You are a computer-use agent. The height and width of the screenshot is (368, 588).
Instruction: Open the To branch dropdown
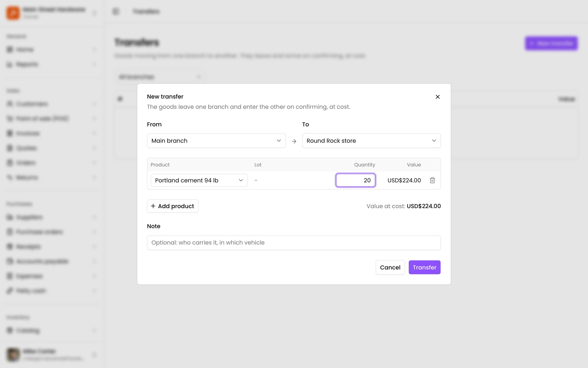point(371,141)
